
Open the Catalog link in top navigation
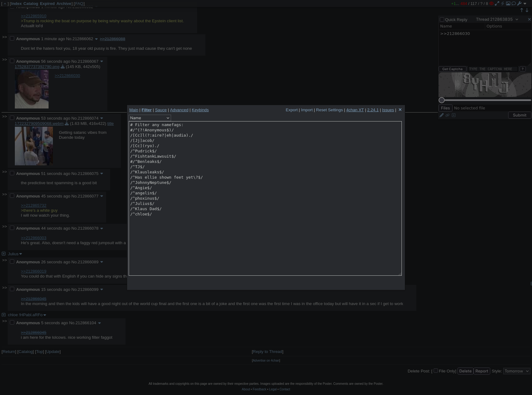pos(31,3)
